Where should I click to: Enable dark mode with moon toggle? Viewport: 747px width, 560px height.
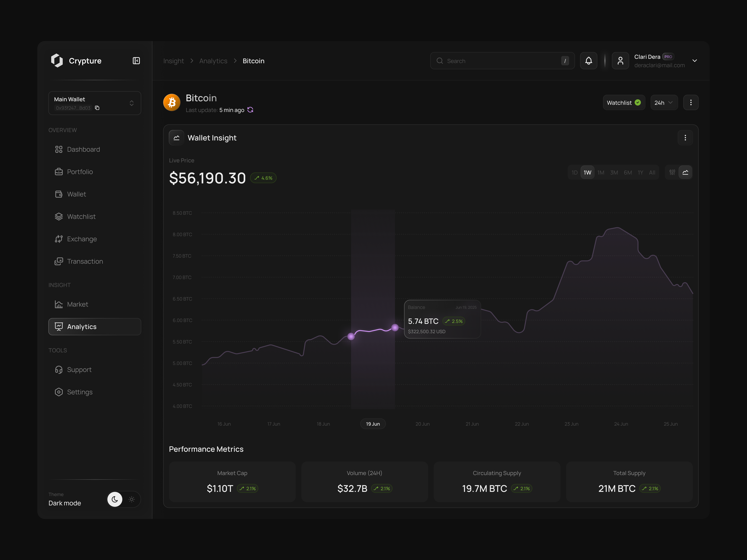115,499
